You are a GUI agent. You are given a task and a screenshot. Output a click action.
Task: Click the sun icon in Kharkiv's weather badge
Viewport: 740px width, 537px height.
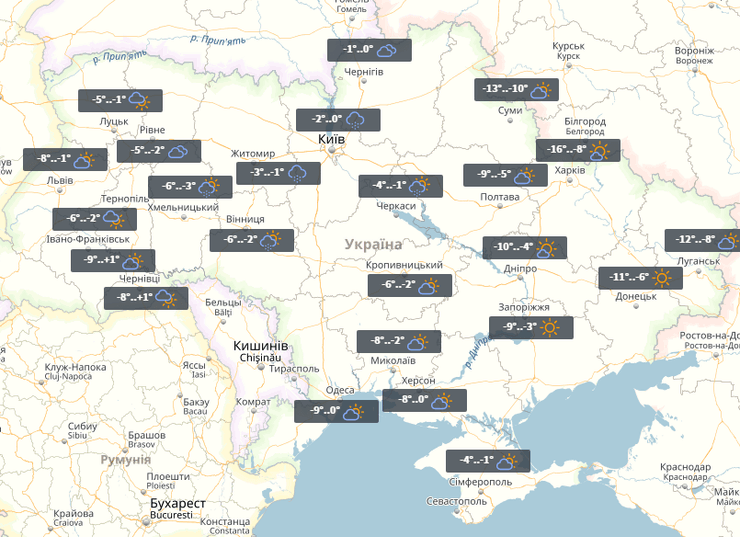point(599,151)
